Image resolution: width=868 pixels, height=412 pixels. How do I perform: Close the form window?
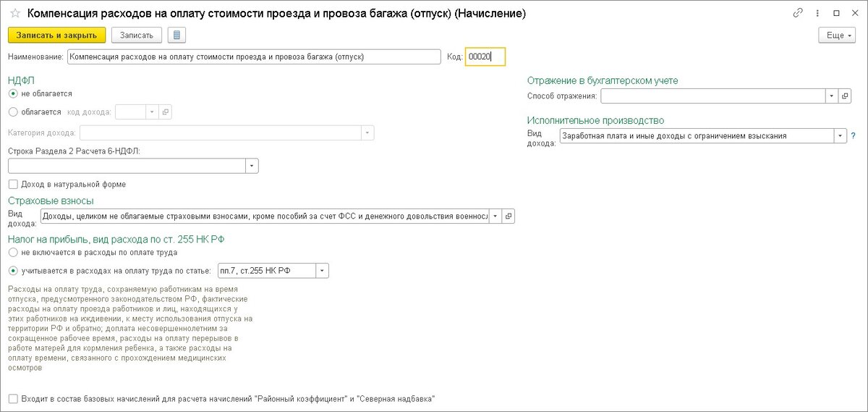854,13
